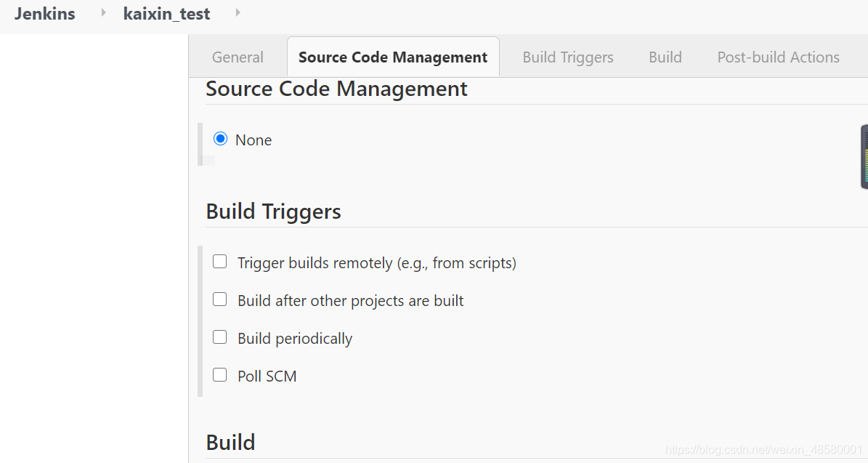Open the Build Triggers tab

[567, 57]
